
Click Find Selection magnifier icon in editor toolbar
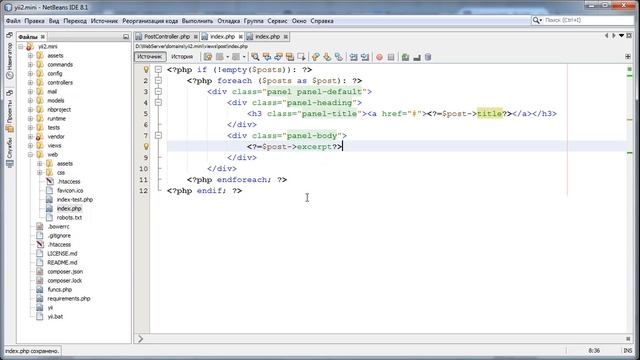255,57
